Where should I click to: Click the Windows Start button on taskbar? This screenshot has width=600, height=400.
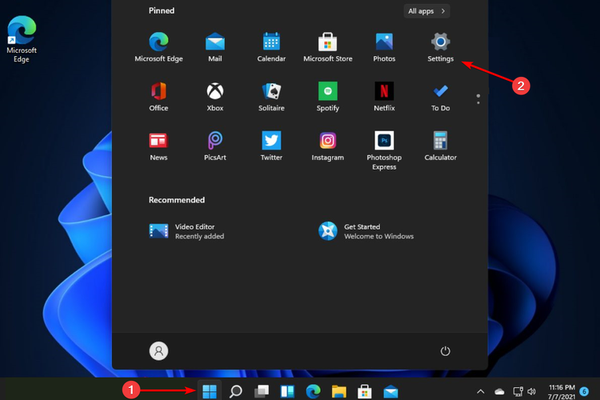210,391
